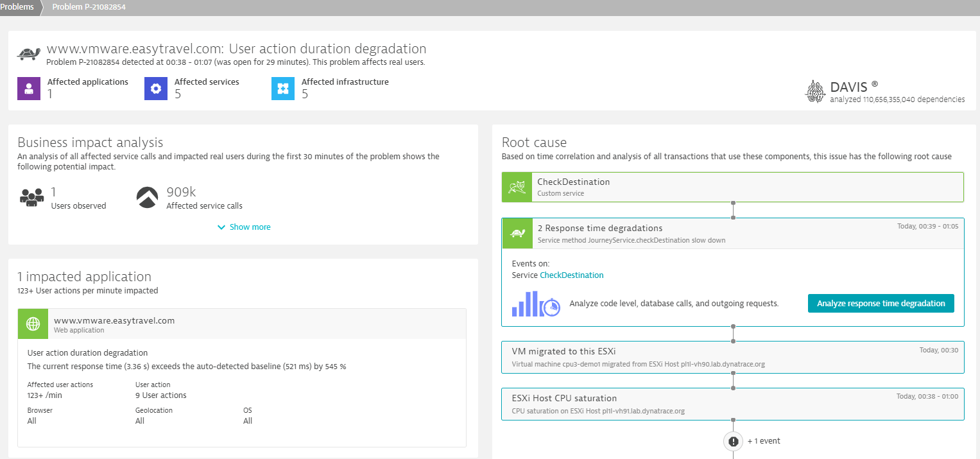
Task: Select the Problem P-21082854 breadcrumb
Action: [x=89, y=8]
